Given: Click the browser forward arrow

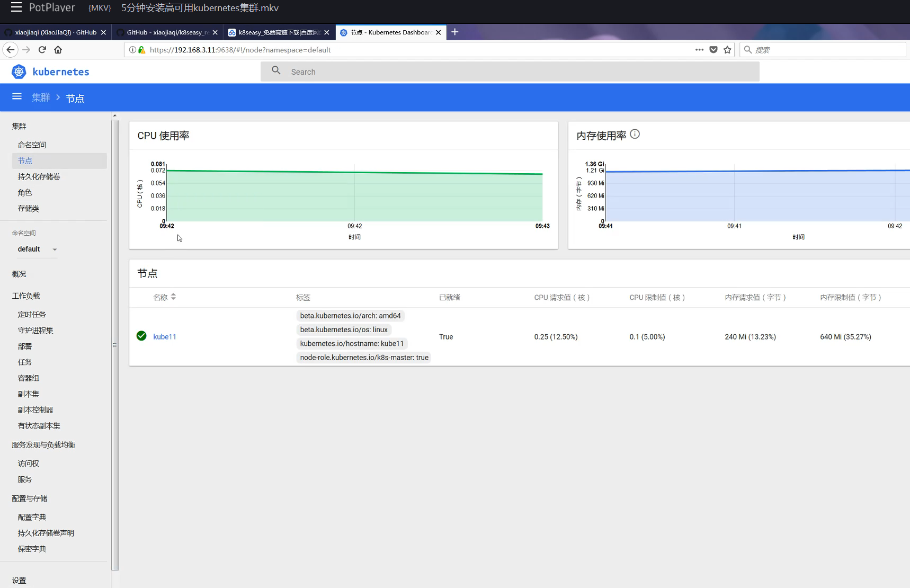Looking at the screenshot, I should 26,50.
